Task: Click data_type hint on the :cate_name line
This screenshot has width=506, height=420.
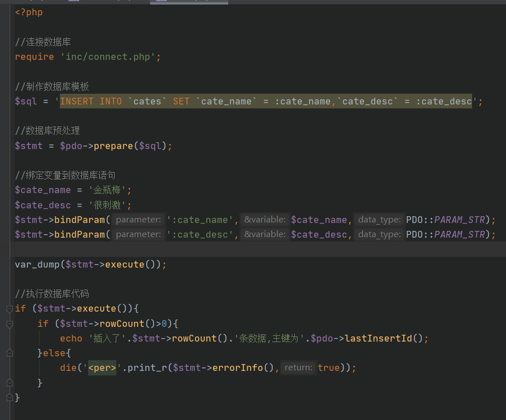Action: 380,220
